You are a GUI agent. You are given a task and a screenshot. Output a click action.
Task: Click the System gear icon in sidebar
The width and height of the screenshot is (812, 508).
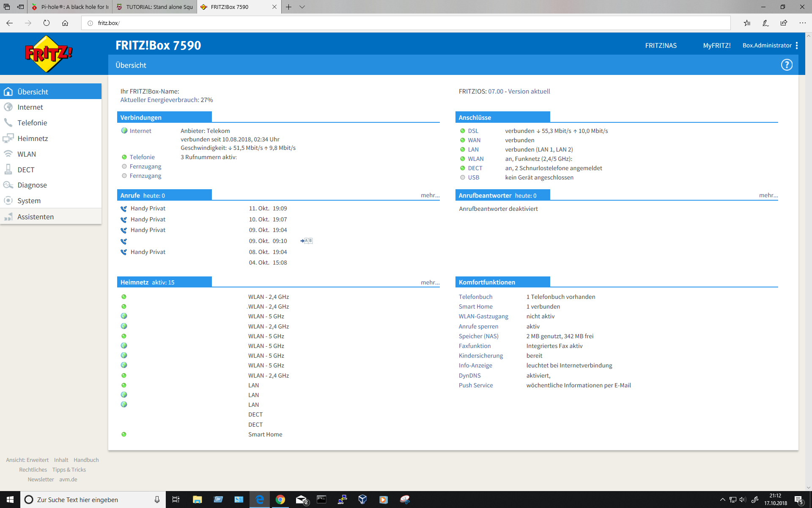pos(8,201)
